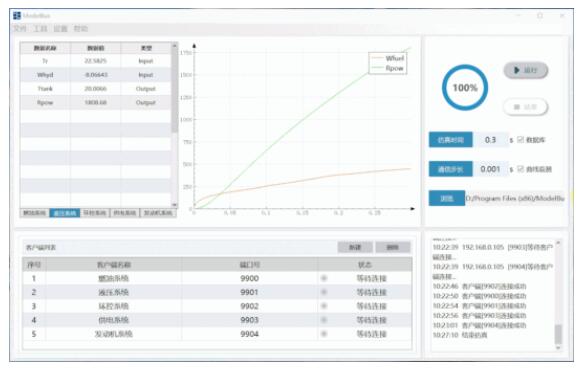This screenshot has width=582, height=368.
Task: Click 等待连接 status in row 9901
Action: pyautogui.click(x=372, y=292)
